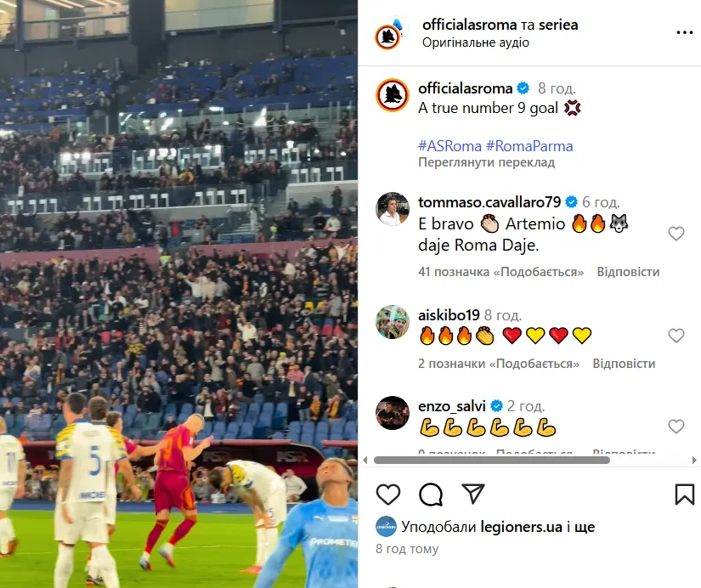Open enzo_salvi's profile username
Screen dimensions: 701x588
(451, 406)
